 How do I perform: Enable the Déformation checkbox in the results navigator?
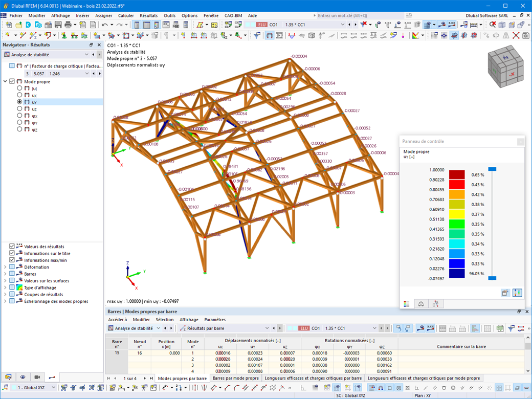[12, 267]
